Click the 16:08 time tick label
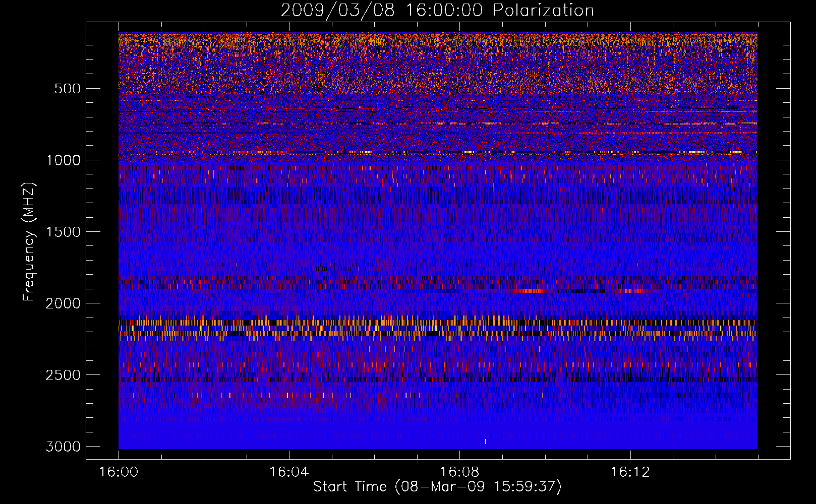 459,472
